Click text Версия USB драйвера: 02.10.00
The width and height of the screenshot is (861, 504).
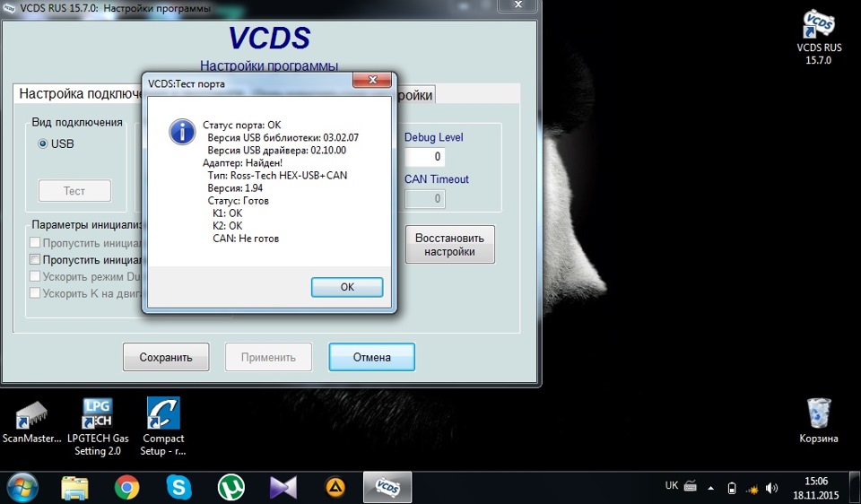[277, 151]
